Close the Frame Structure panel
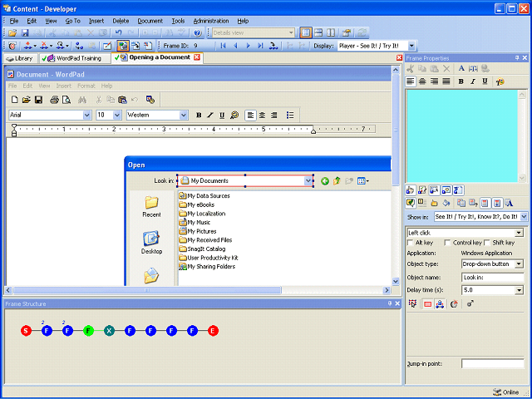Screen dimensions: 532x399 pos(397,303)
